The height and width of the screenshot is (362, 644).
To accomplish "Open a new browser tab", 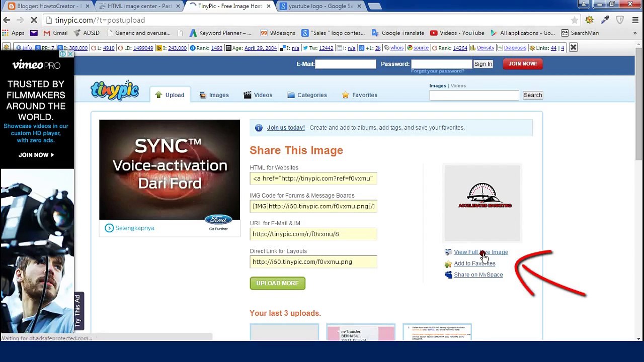I will tap(374, 6).
